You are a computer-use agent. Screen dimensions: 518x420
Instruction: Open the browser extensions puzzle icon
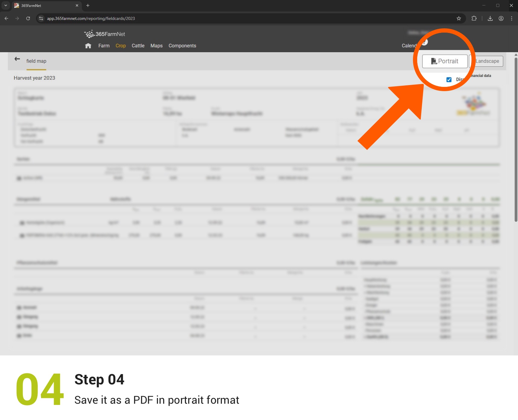(x=474, y=18)
